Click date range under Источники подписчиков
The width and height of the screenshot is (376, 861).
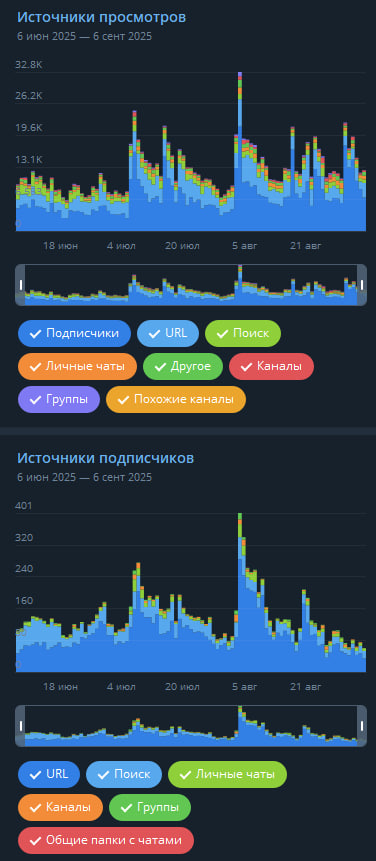[85, 478]
